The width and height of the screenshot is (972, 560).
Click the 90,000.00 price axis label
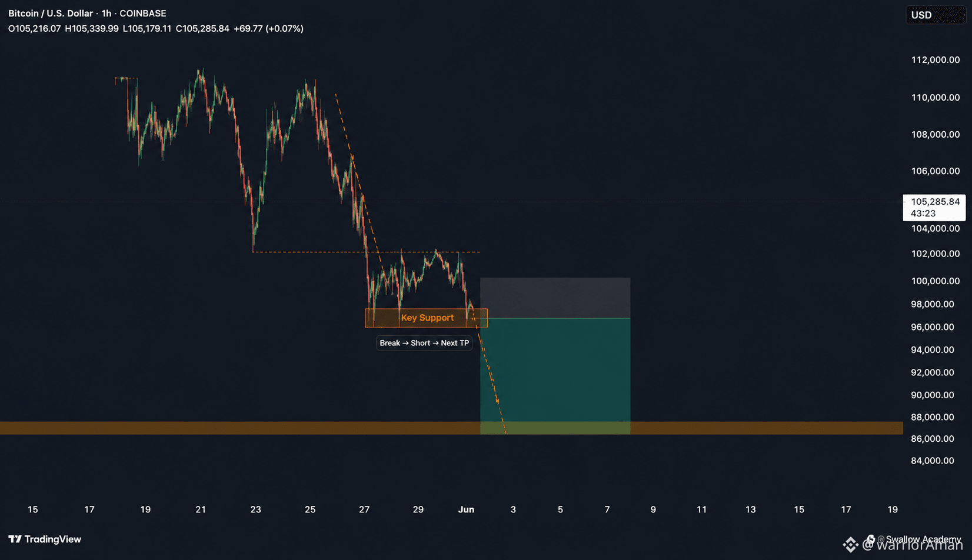933,395
